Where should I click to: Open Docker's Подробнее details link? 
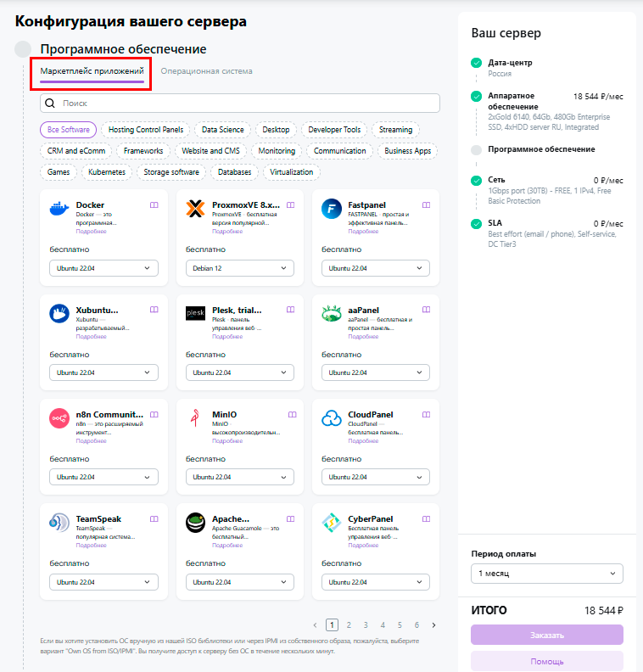[92, 232]
